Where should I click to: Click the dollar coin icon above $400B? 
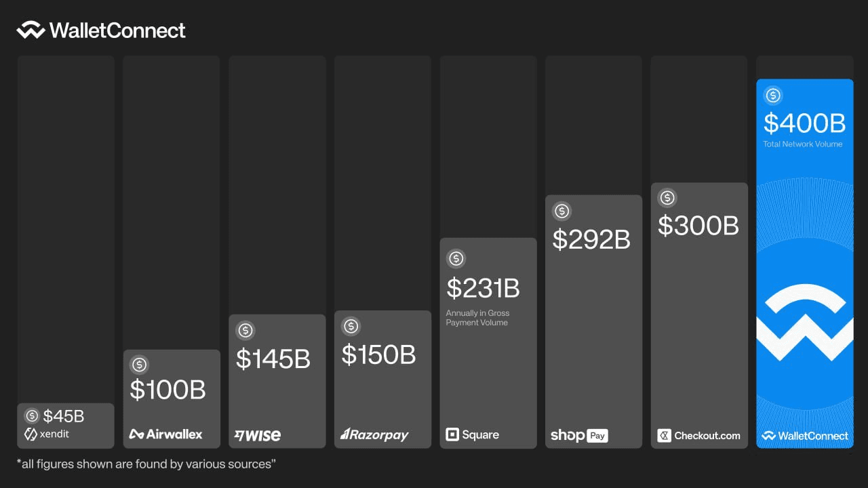(773, 96)
